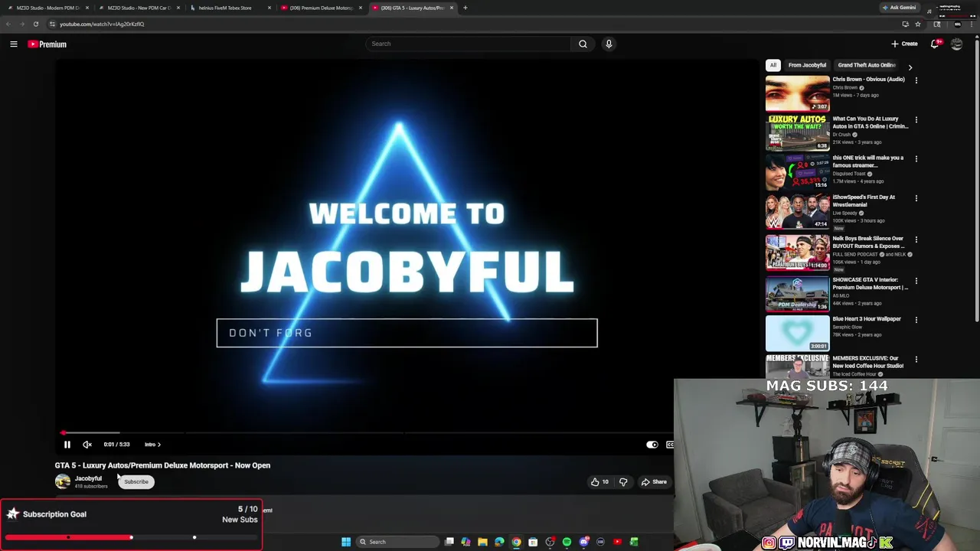
Task: Open YouTube notifications bell
Action: pos(935,44)
